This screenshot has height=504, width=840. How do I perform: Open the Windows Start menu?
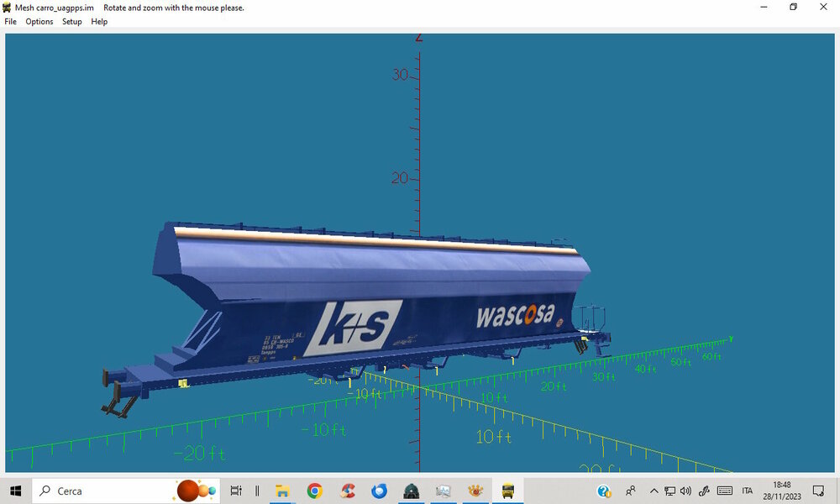click(x=15, y=491)
